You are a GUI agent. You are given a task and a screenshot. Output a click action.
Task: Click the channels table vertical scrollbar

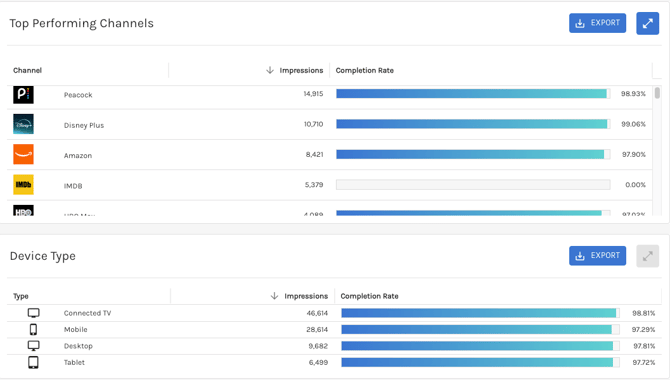(x=657, y=93)
